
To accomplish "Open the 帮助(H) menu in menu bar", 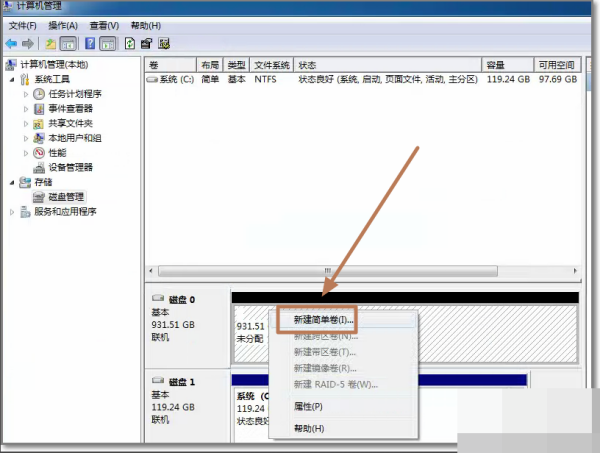I will click(146, 26).
